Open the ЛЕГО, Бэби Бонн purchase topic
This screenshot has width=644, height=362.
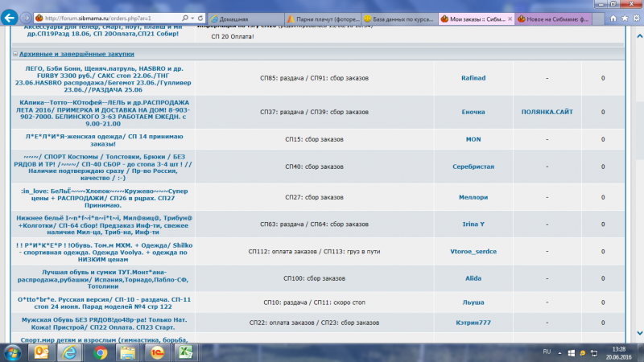tap(103, 79)
